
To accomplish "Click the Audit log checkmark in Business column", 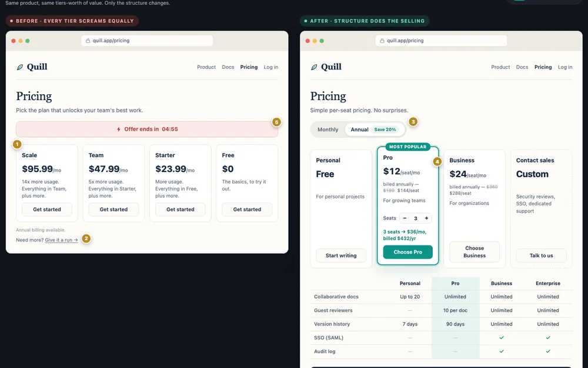I will 502,352.
